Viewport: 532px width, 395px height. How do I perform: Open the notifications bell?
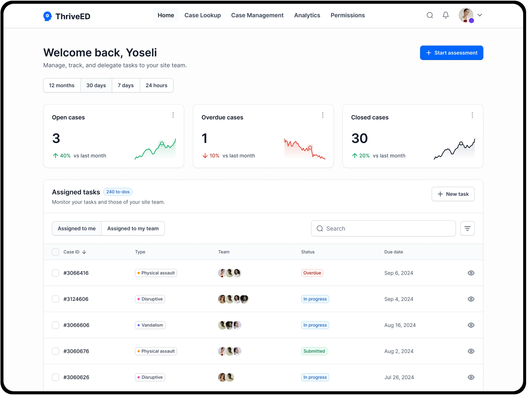[x=446, y=15]
